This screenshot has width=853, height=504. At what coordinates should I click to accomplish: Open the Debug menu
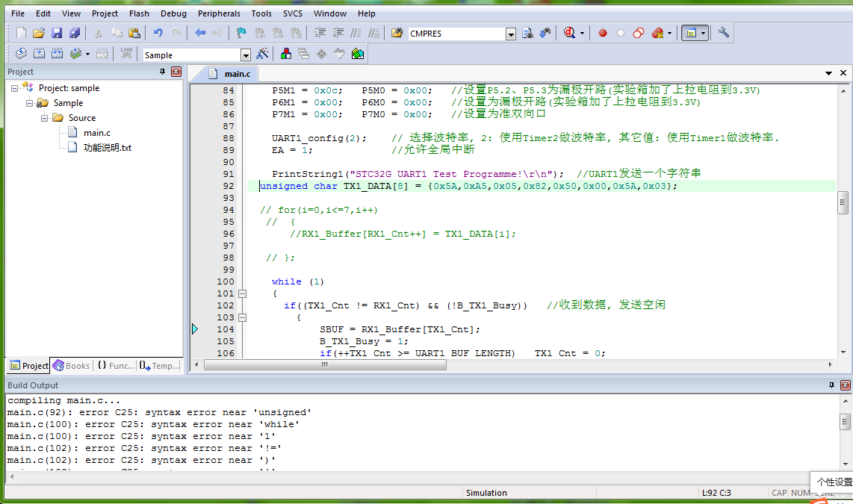(x=173, y=13)
